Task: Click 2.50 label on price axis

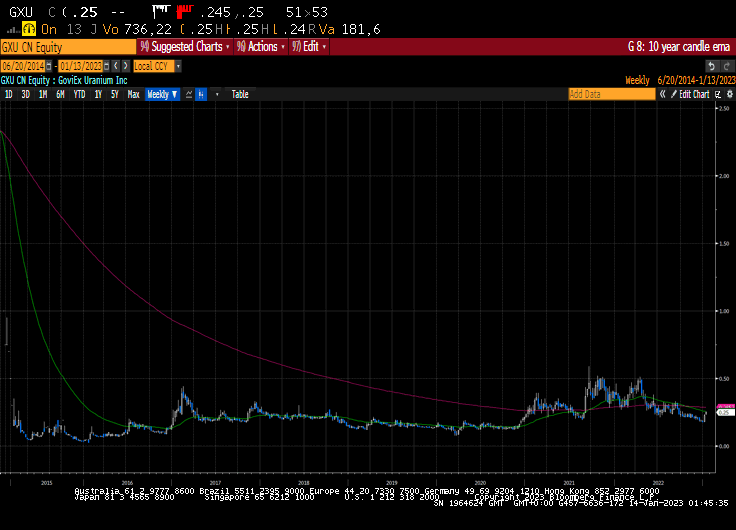Action: tap(724, 108)
